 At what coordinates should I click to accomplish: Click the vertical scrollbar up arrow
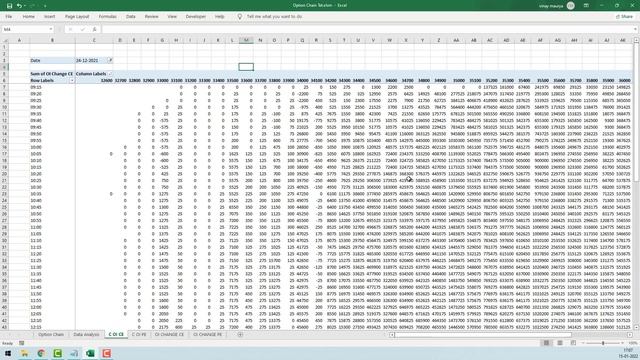pos(636,40)
